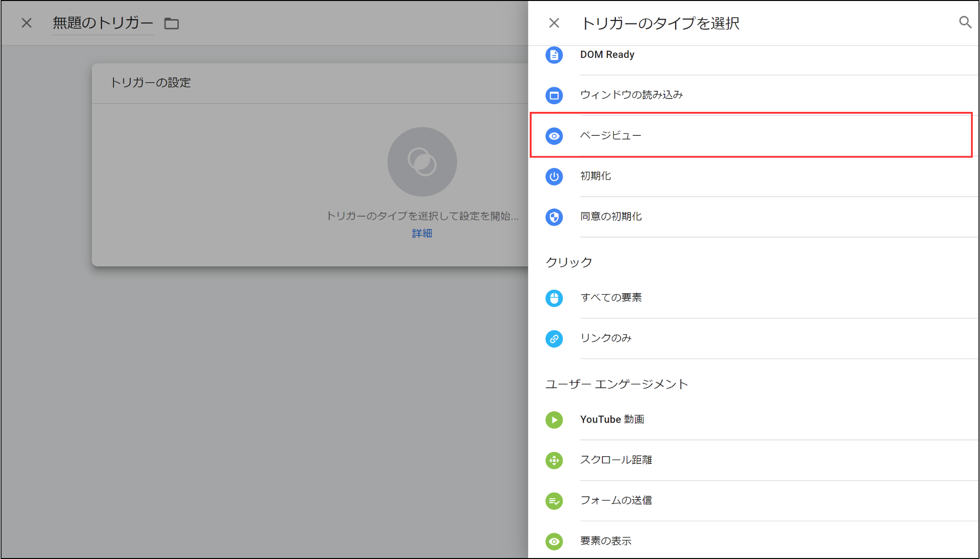This screenshot has height=559, width=980.
Task: Click the 初期化 power icon
Action: pos(554,176)
